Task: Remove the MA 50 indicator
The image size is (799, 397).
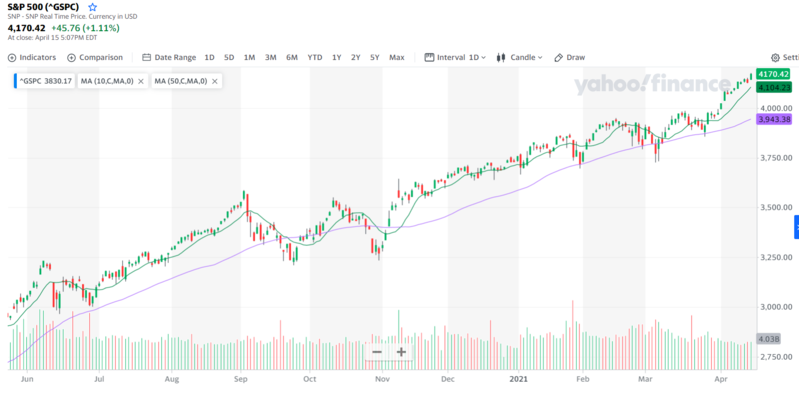Action: coord(215,81)
